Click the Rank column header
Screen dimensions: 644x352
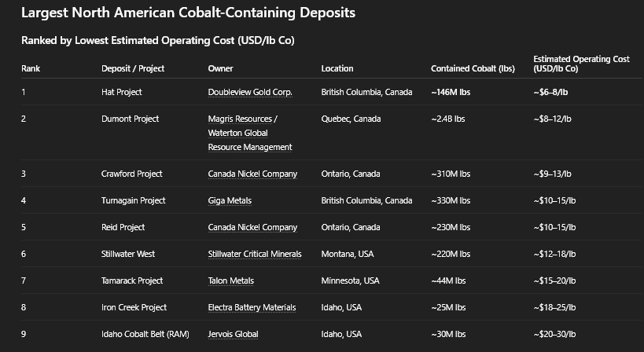click(31, 68)
